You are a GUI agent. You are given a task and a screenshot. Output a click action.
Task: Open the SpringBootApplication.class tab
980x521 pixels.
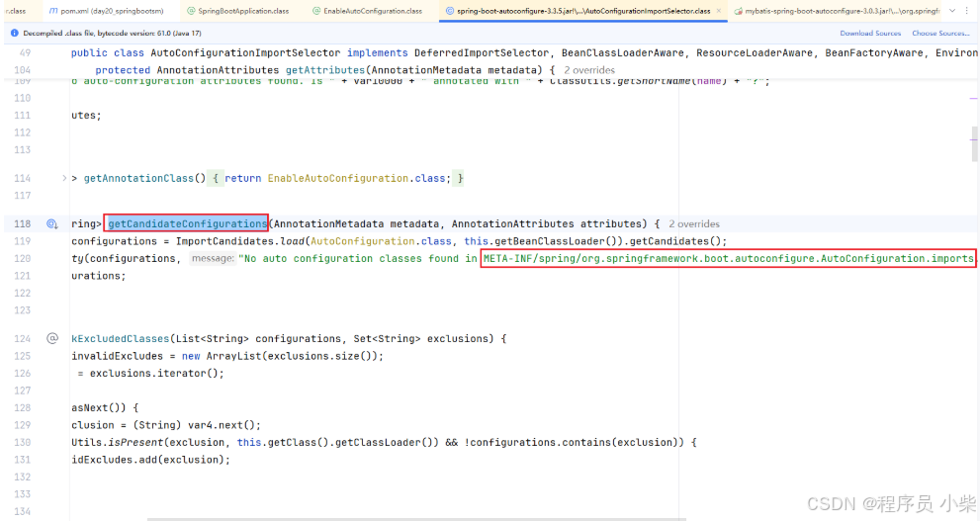237,11
